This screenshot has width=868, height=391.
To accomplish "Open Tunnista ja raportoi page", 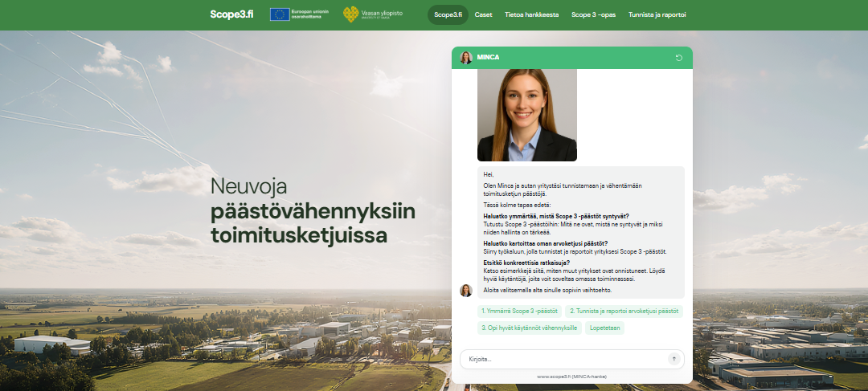I will click(657, 15).
